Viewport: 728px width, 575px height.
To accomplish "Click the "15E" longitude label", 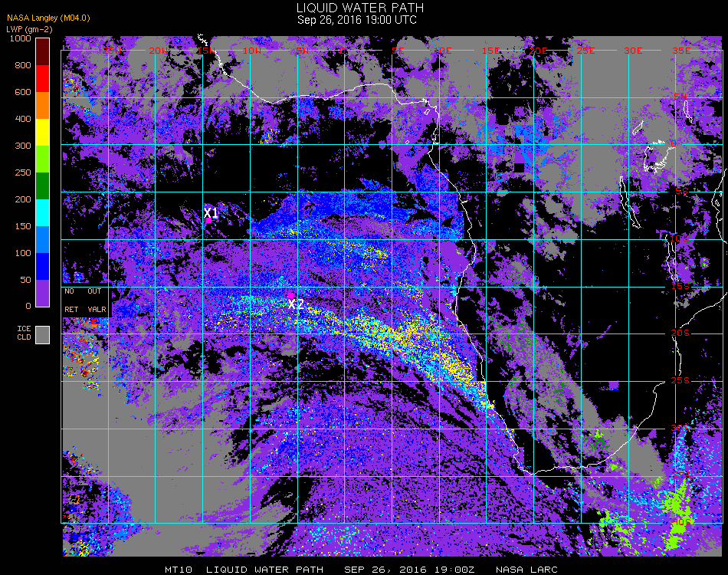I will point(490,51).
